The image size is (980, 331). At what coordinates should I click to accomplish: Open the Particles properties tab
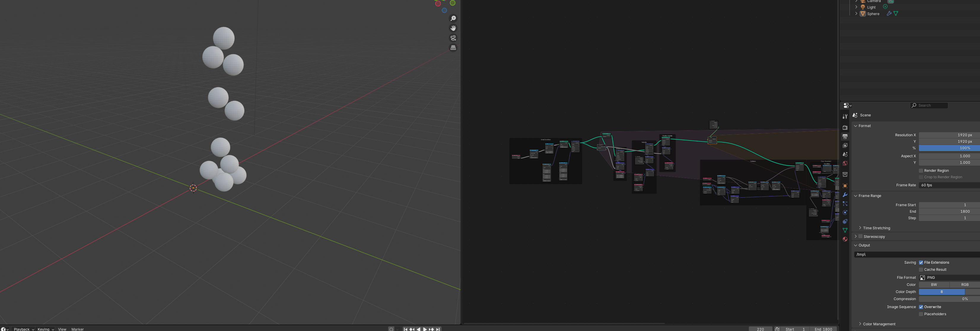[845, 204]
